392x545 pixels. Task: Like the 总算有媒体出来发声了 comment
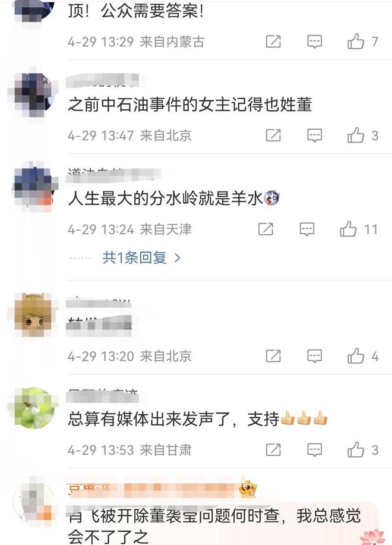tap(356, 450)
